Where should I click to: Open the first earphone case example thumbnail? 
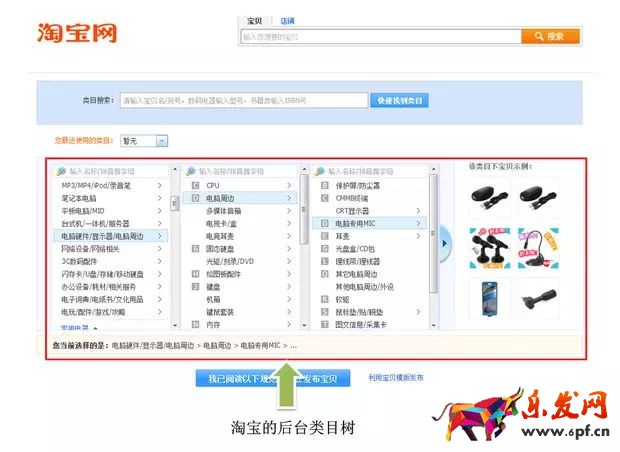tap(486, 197)
